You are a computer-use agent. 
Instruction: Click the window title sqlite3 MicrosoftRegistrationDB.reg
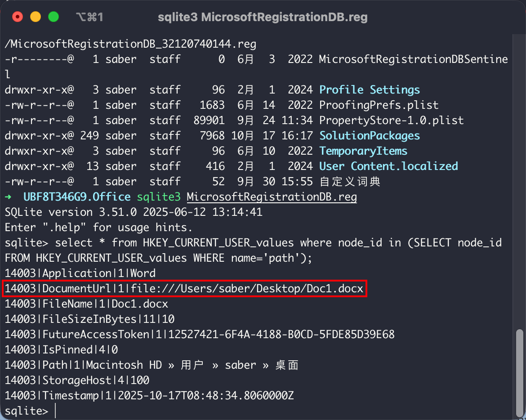[x=263, y=17]
